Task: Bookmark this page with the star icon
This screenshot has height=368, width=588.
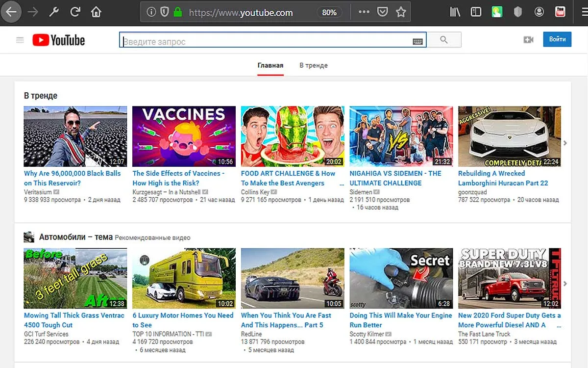Action: coord(401,12)
